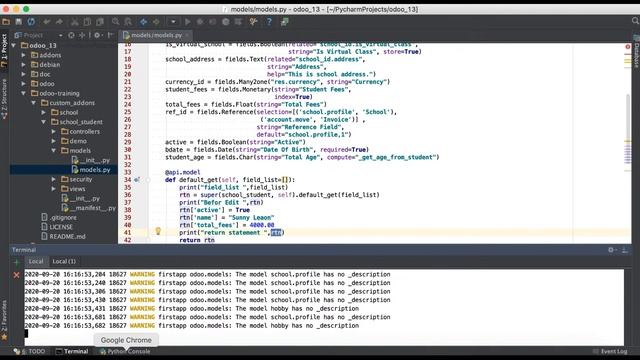Click the Find magnifier toolbar icon
This screenshot has height=360, width=640.
point(116,22)
